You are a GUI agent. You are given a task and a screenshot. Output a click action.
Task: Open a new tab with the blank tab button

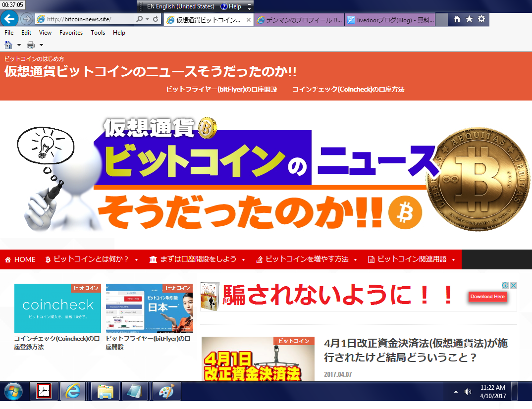tap(441, 20)
